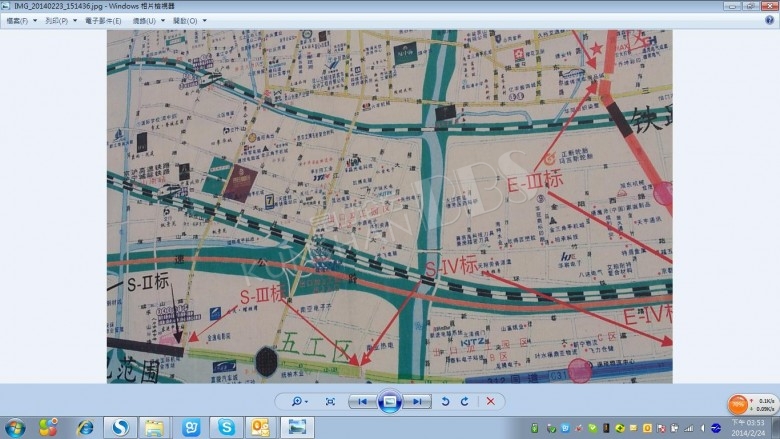780x439 pixels.
Task: Open Skype from the taskbar
Action: (227, 427)
